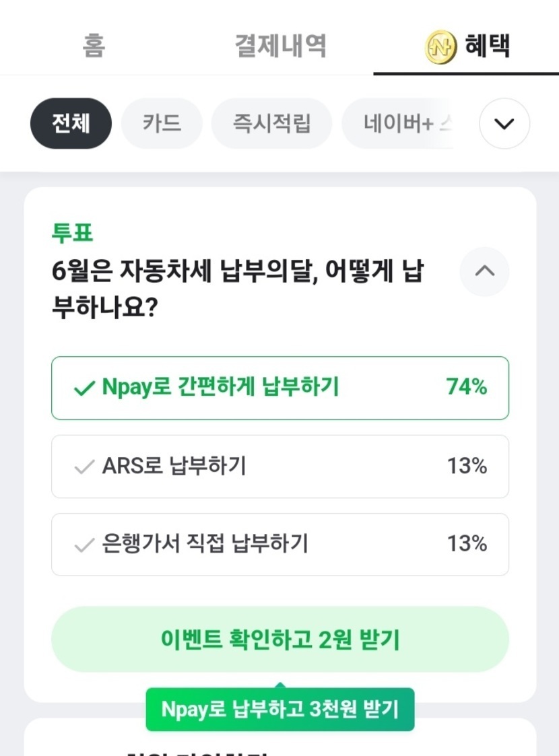Open the 홈 tab

(93, 46)
